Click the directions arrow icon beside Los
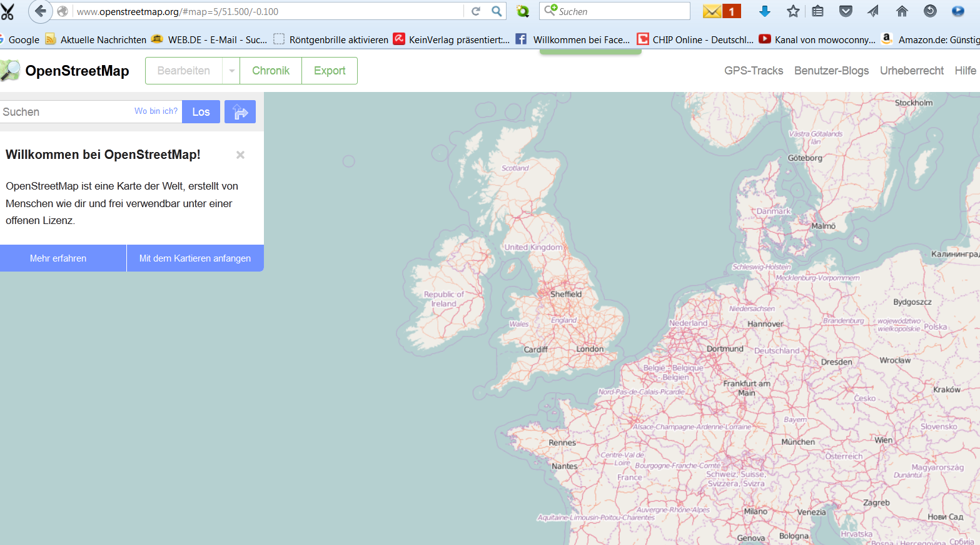Screen dimensions: 980x545 pos(240,112)
